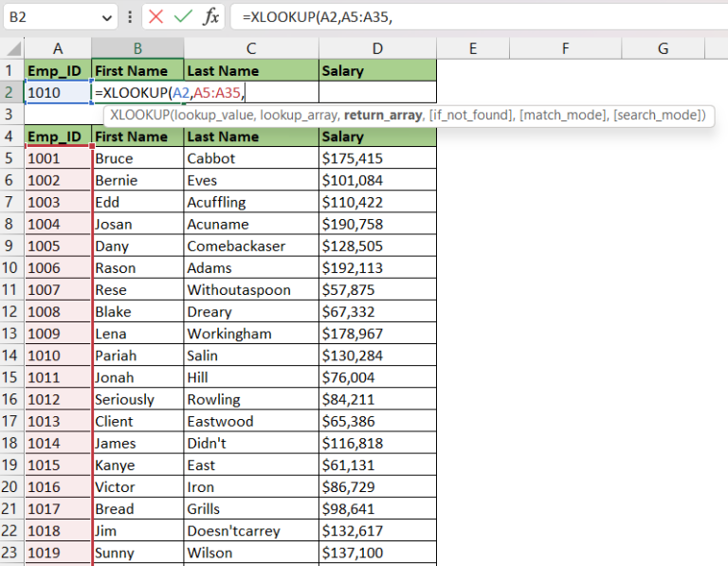Select salary cell $130,284
This screenshot has width=728, height=566.
[x=377, y=356]
